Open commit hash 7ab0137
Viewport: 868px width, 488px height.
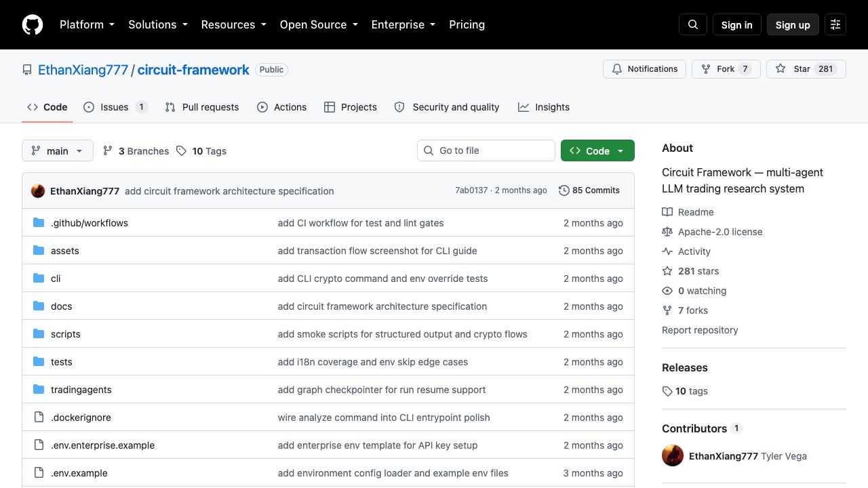(x=471, y=190)
